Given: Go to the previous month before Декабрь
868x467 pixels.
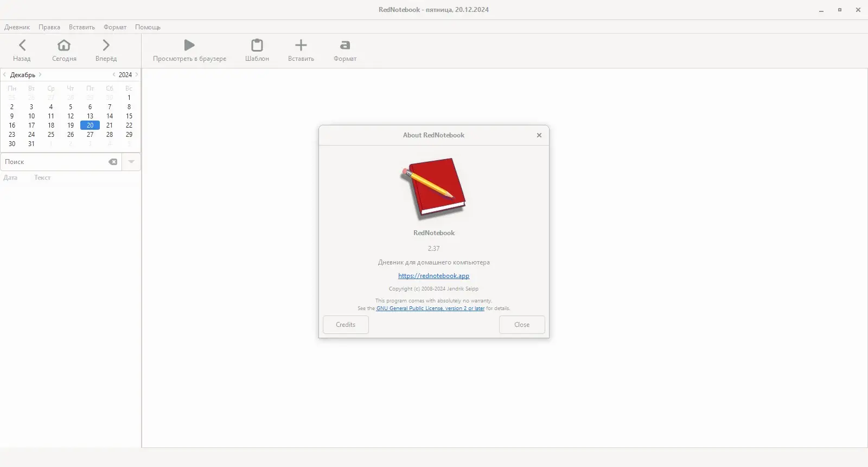Looking at the screenshot, I should [4, 74].
